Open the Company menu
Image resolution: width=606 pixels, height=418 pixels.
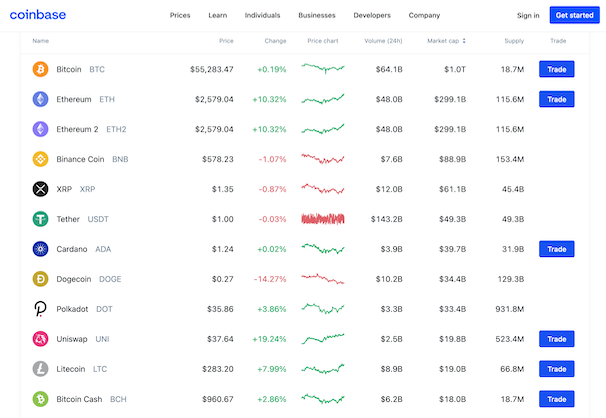point(424,15)
